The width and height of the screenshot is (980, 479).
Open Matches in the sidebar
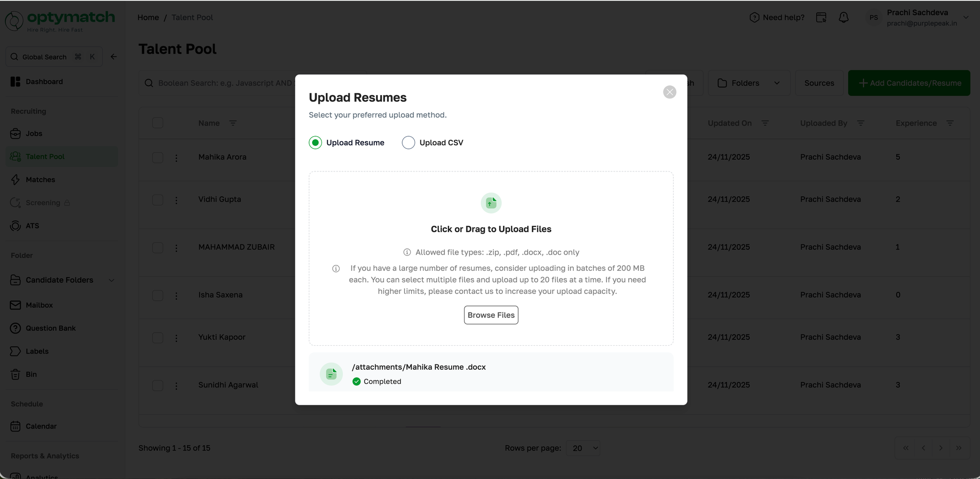(x=40, y=180)
